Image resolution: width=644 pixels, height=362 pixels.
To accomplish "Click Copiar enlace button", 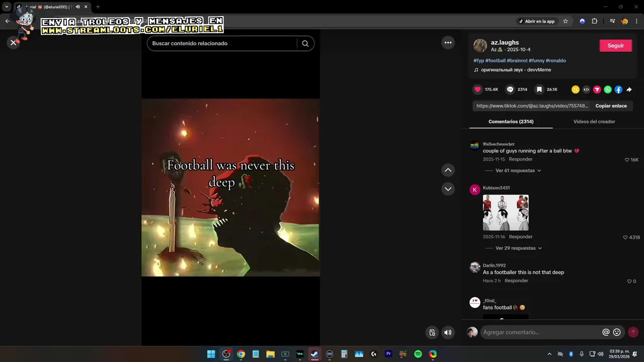I will pos(611,106).
